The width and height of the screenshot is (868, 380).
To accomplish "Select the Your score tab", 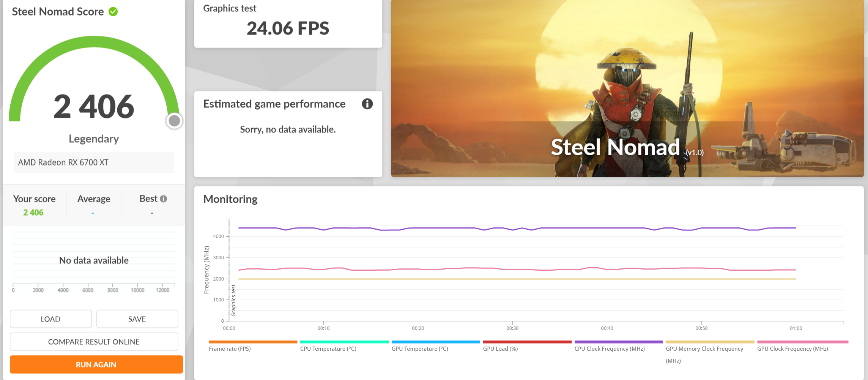I will click(x=34, y=199).
